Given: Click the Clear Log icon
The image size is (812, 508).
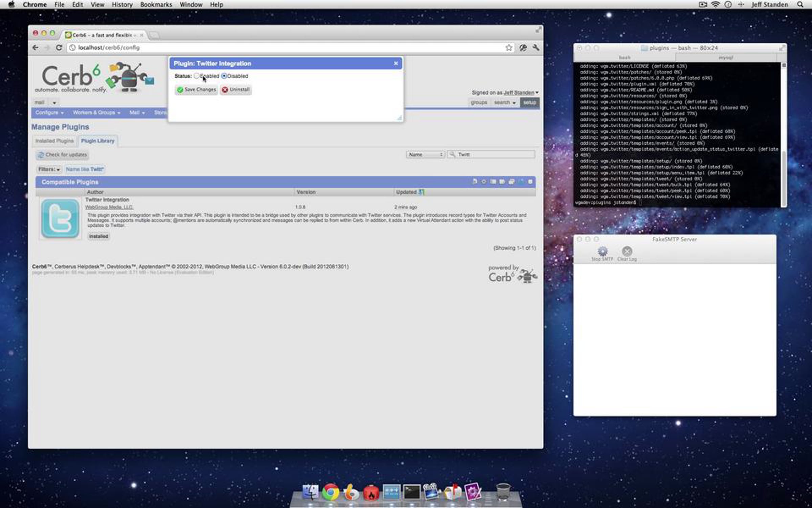Looking at the screenshot, I should coord(627,251).
